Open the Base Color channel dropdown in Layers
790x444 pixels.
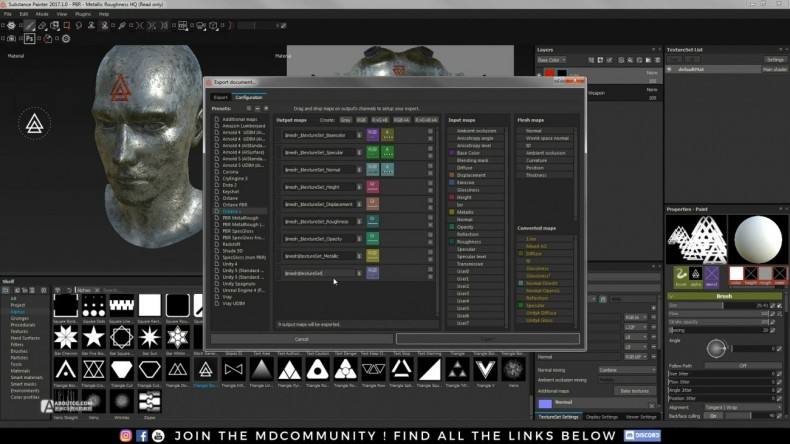[x=551, y=60]
